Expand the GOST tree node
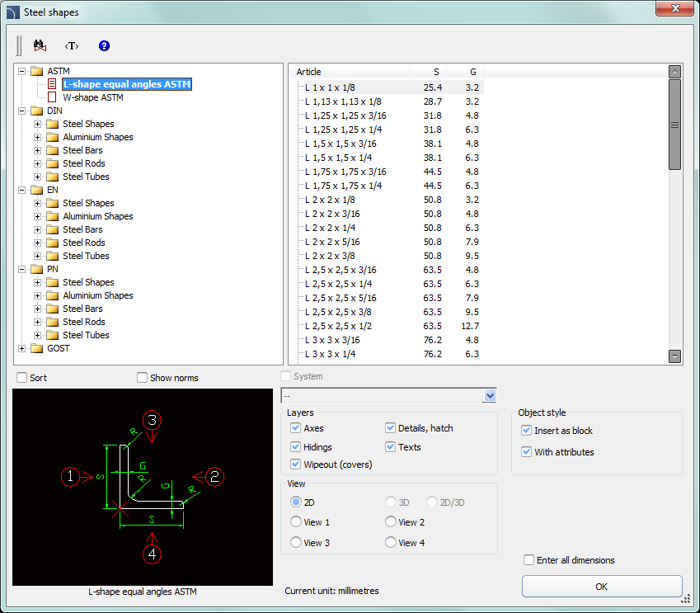This screenshot has height=613, width=700. [21, 348]
